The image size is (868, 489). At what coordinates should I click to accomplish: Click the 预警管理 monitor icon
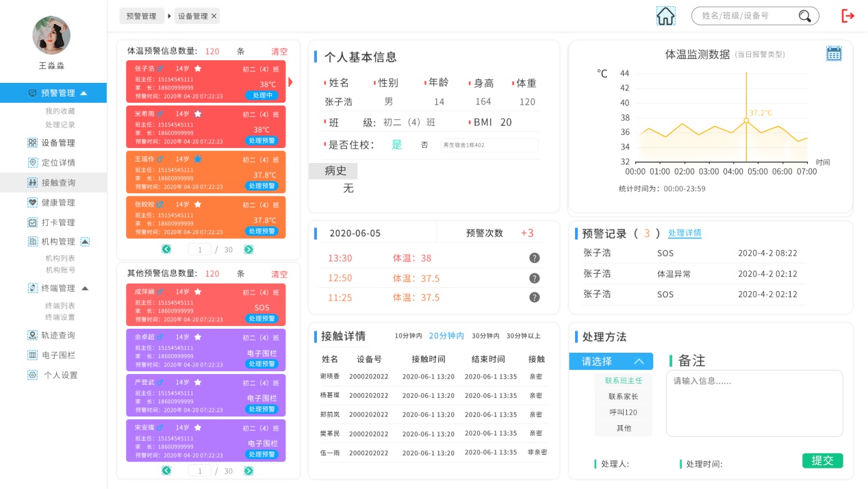(32, 93)
